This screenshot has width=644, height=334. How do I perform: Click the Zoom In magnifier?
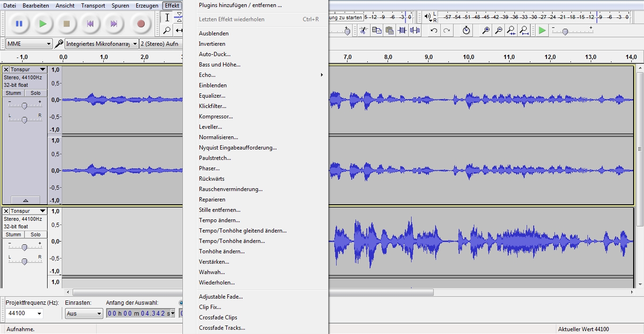(486, 31)
